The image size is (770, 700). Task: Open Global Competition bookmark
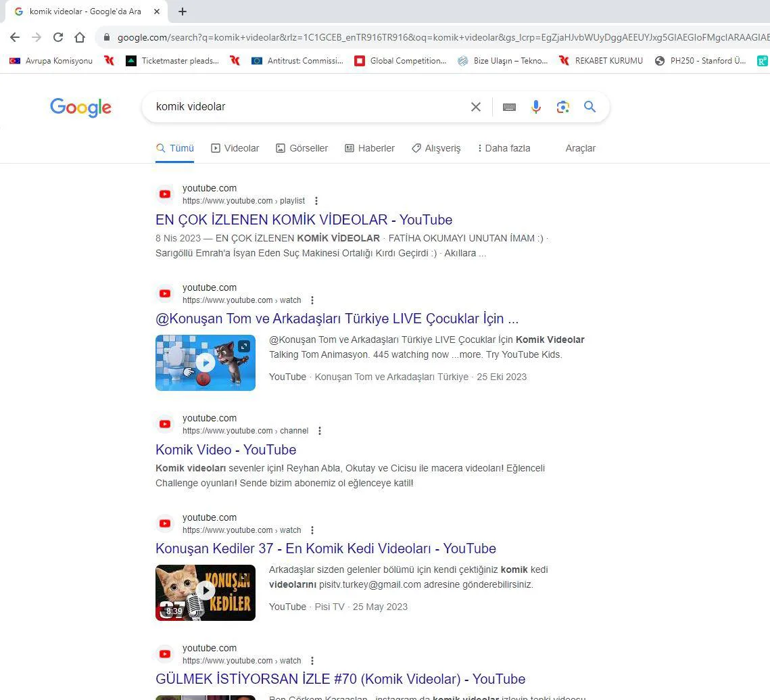(401, 61)
